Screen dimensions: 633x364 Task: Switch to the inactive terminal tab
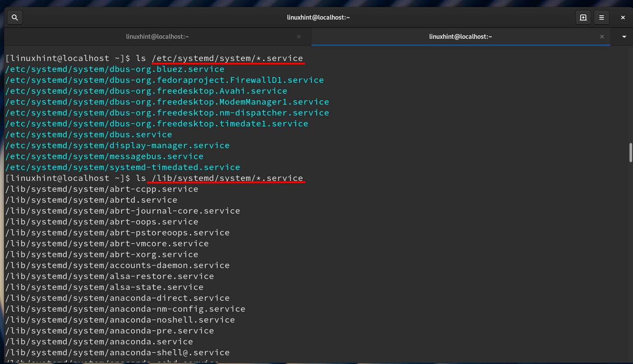157,37
